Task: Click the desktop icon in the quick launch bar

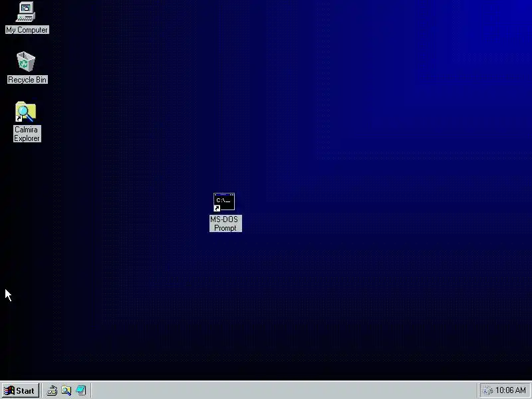Action: pos(52,390)
